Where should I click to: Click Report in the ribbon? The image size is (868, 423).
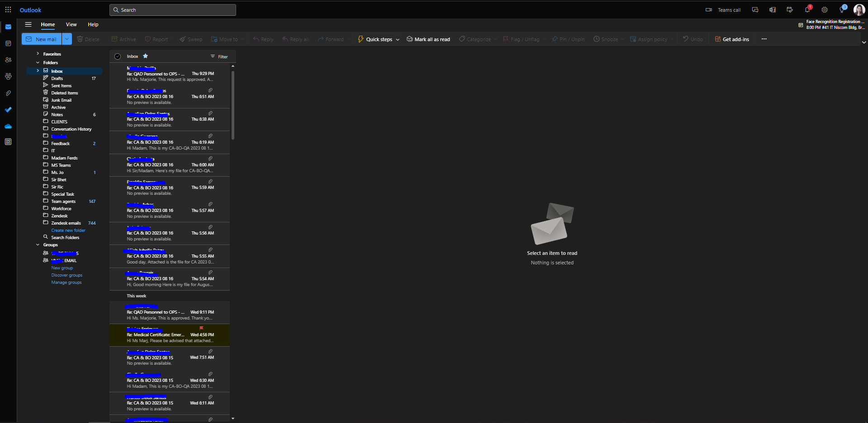click(157, 39)
